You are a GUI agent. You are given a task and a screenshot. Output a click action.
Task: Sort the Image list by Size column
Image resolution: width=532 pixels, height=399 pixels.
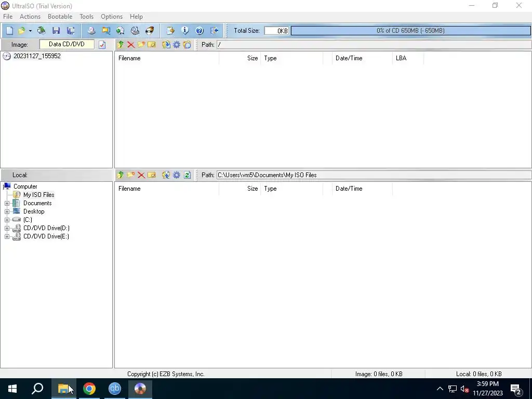pyautogui.click(x=240, y=58)
